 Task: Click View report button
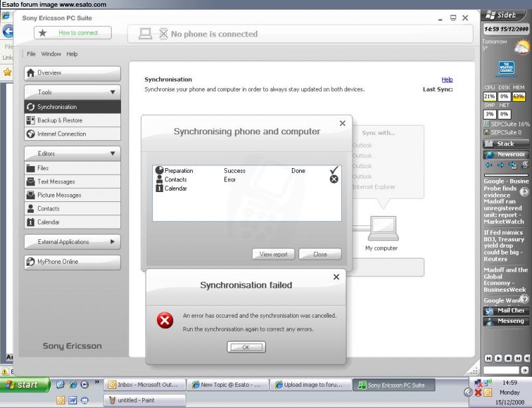(273, 254)
